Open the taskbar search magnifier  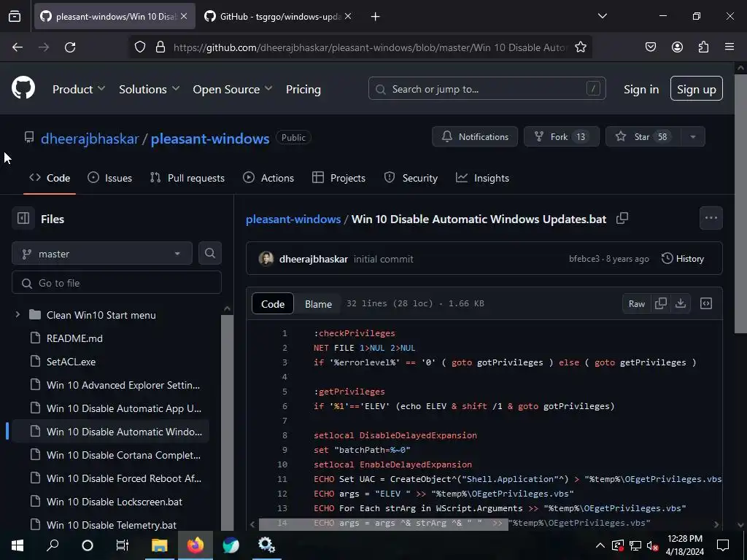[53, 545]
